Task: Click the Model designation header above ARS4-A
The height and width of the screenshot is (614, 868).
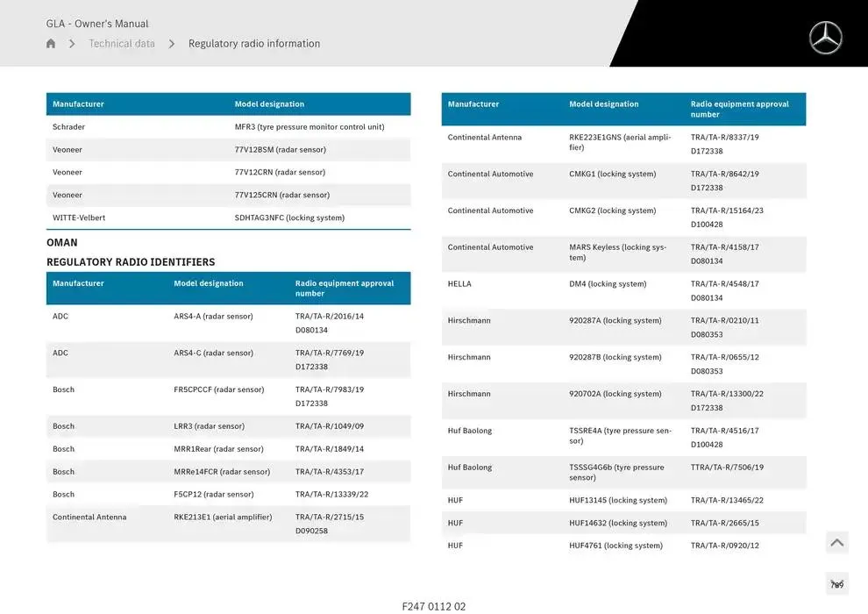Action: [209, 283]
